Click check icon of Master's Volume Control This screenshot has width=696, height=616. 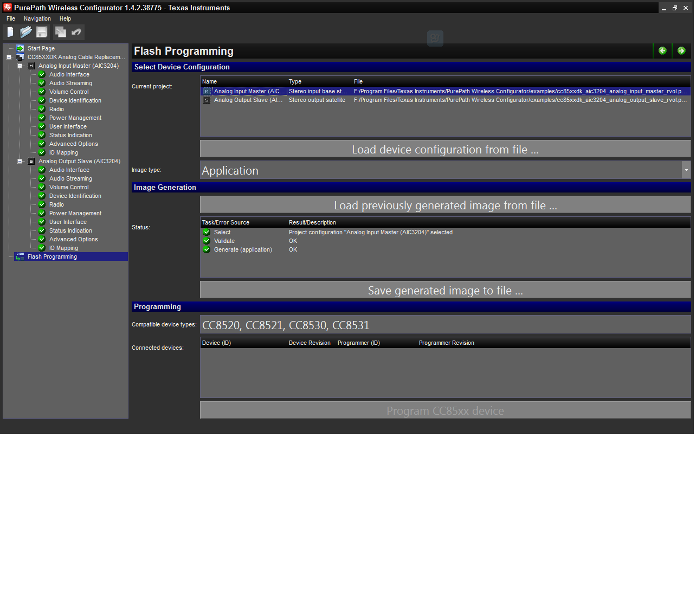tap(42, 92)
